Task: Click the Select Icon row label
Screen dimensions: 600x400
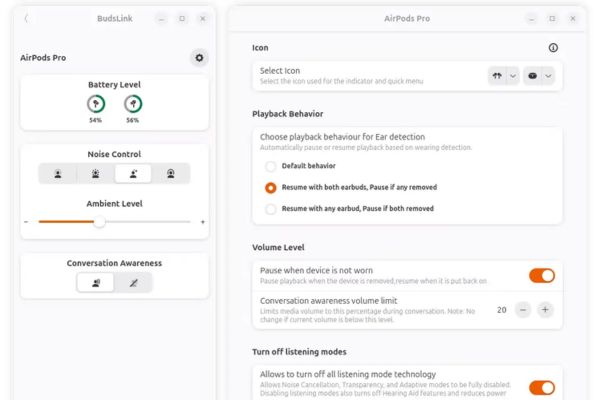Action: click(280, 71)
